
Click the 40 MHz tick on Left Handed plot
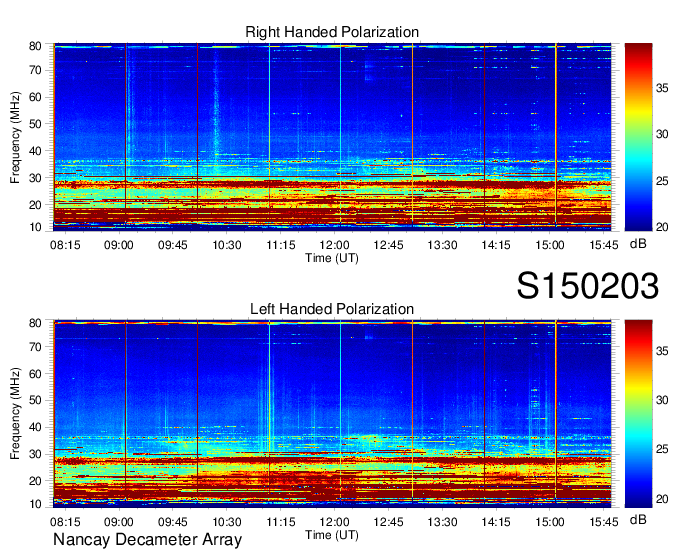(35, 427)
